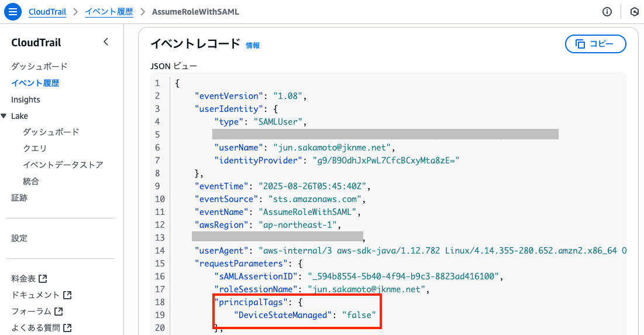The image size is (644, 335).
Task: Select ダッシュボード at top of sidebar
Action: [x=39, y=66]
